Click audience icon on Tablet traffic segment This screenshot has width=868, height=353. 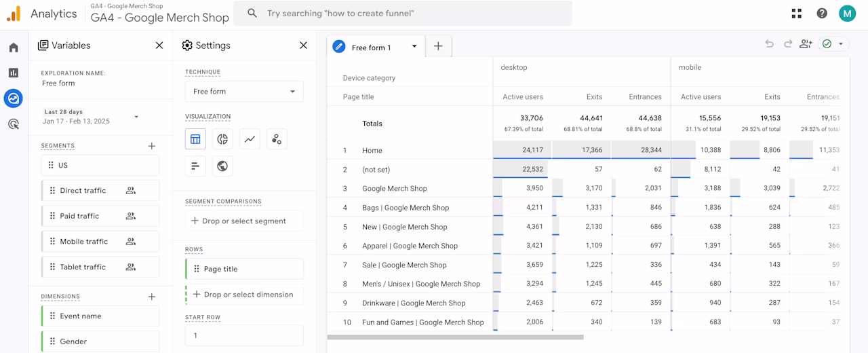coord(131,267)
